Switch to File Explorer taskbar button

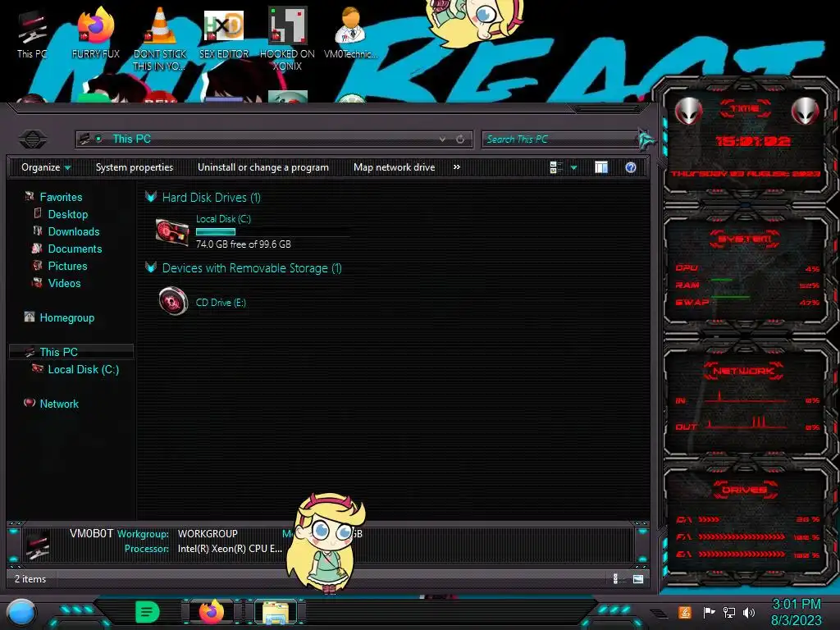276,612
